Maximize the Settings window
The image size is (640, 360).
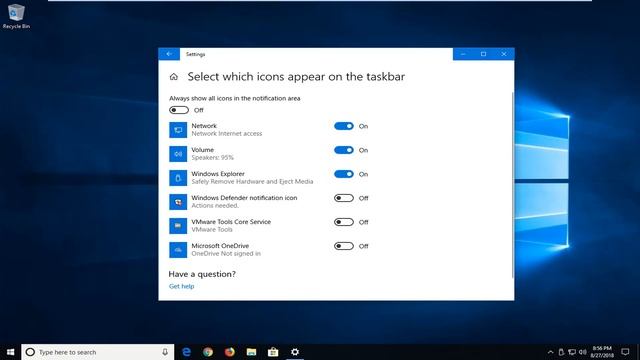(x=484, y=54)
